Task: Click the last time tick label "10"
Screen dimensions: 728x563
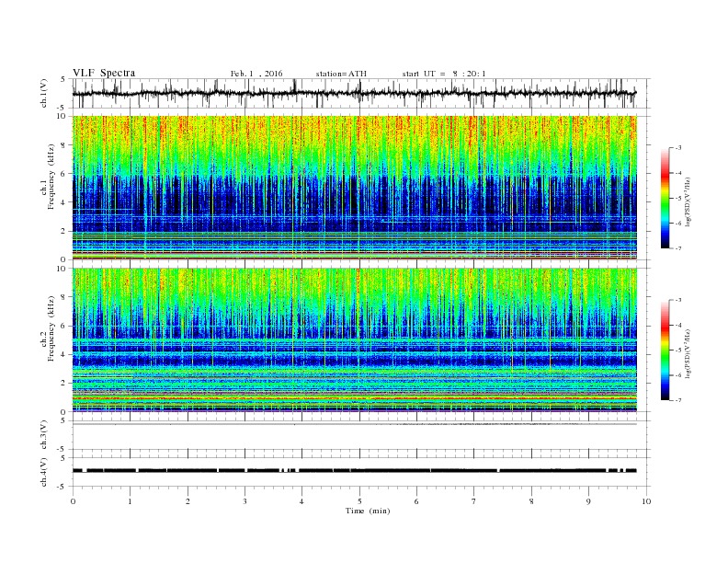Action: tap(646, 501)
